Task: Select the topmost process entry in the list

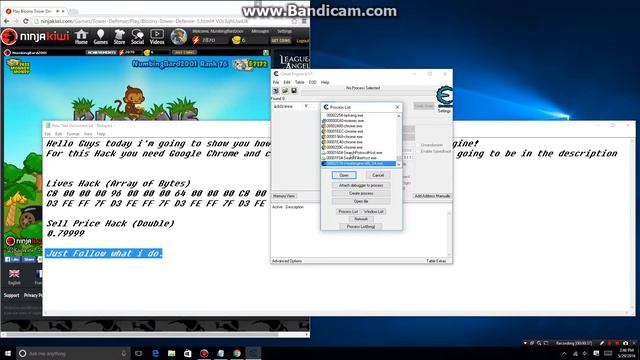Action: (358, 116)
